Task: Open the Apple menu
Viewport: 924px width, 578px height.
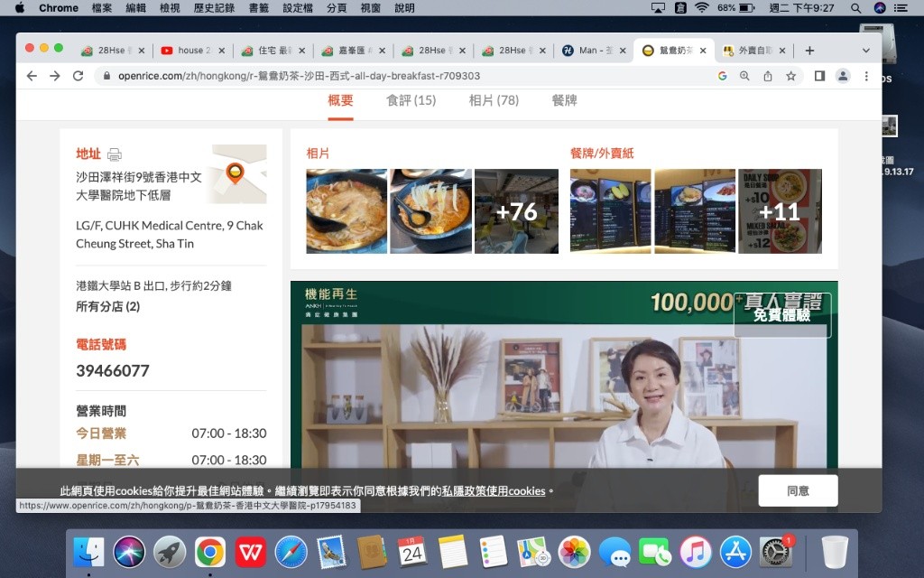Action: click(x=20, y=7)
